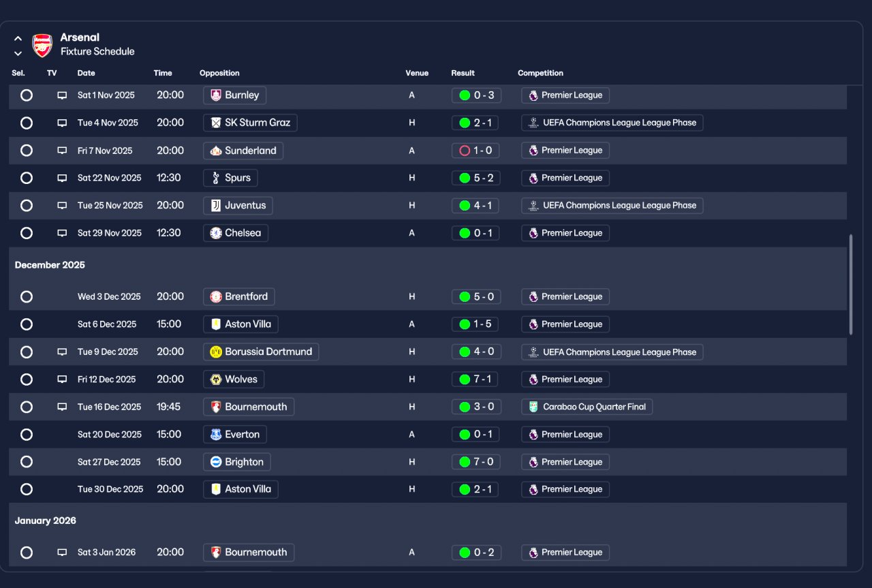Click the down chevron beside Arsenal header
This screenshot has height=588, width=872.
(x=18, y=53)
